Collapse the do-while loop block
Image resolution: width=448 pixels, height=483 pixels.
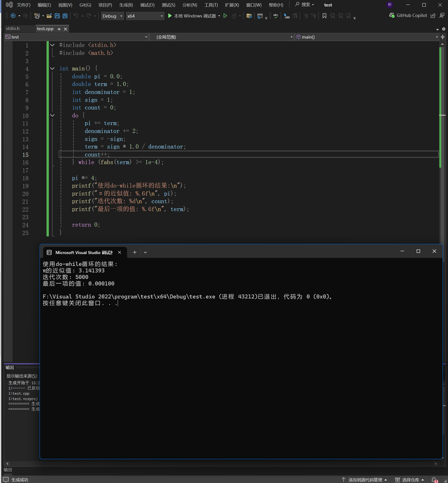pyautogui.click(x=52, y=115)
